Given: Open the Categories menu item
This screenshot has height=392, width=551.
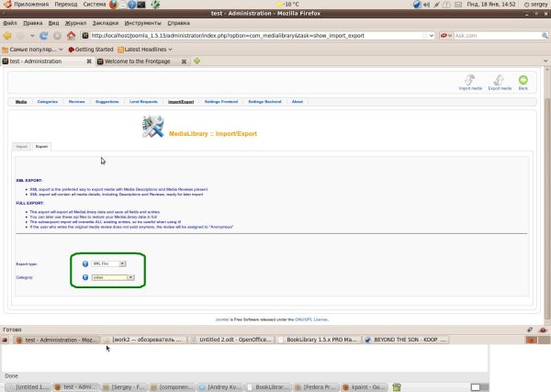Looking at the screenshot, I should (x=48, y=102).
